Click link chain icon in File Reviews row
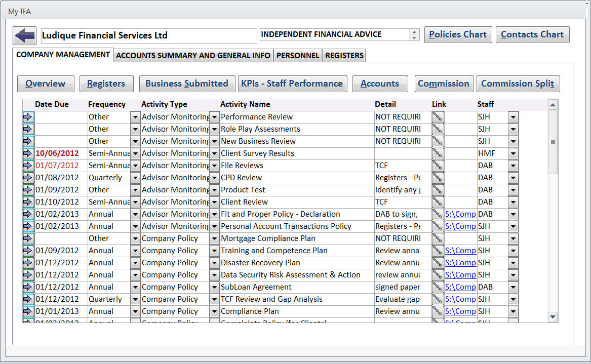Screen dimensions: 591x364 point(438,166)
